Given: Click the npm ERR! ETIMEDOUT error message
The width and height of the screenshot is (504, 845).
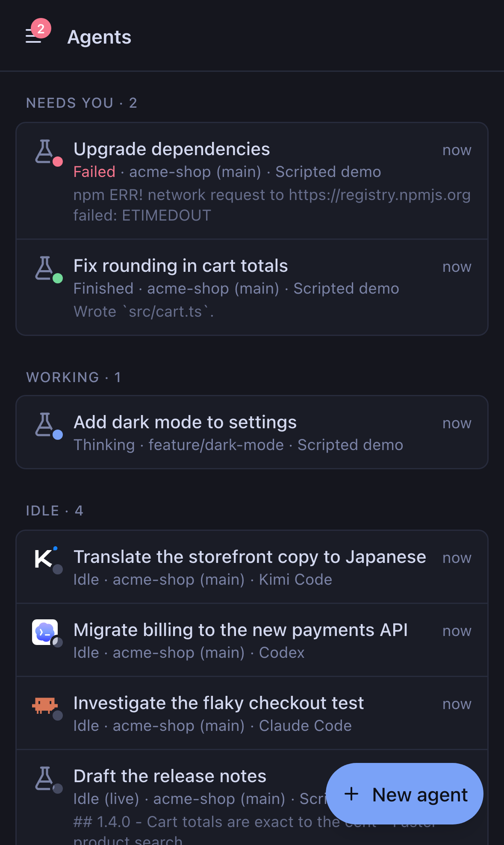Looking at the screenshot, I should [272, 205].
